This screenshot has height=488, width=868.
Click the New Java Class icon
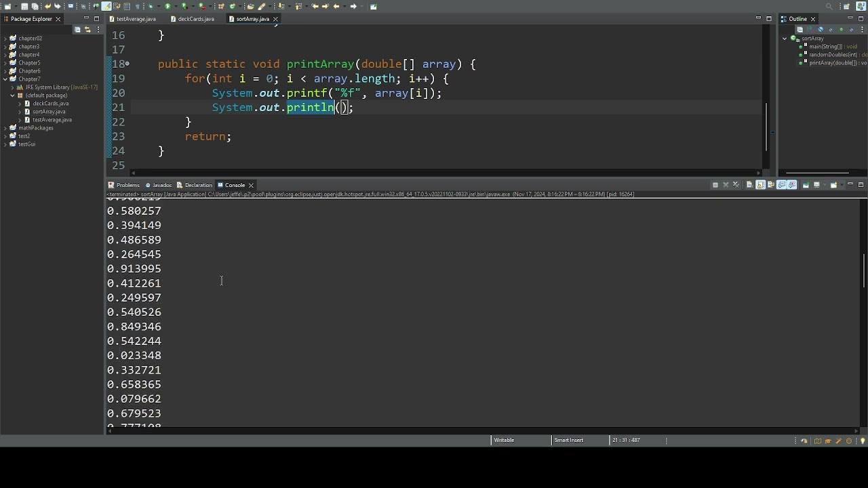(x=233, y=6)
